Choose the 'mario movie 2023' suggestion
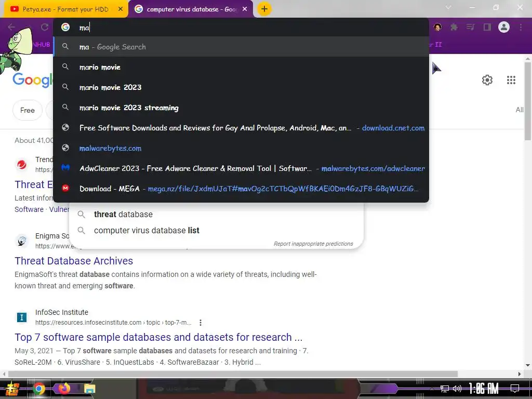The image size is (532, 399). pyautogui.click(x=241, y=87)
